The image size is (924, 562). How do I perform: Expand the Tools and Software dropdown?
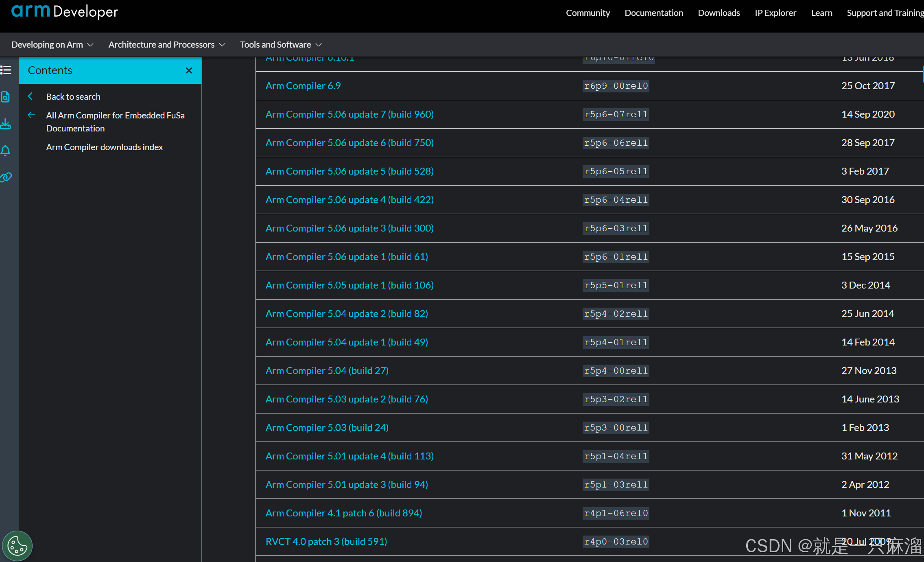point(281,44)
